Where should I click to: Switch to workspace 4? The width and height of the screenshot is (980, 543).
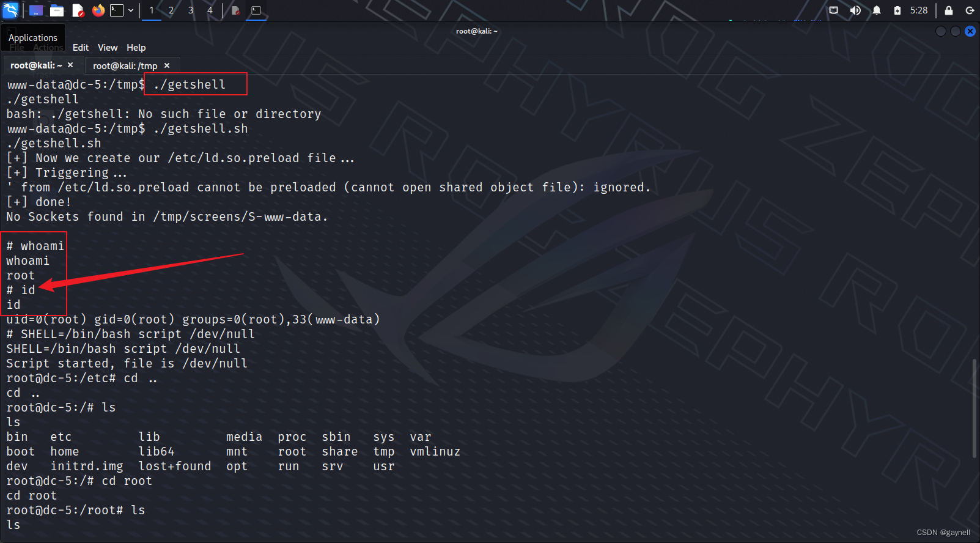210,10
